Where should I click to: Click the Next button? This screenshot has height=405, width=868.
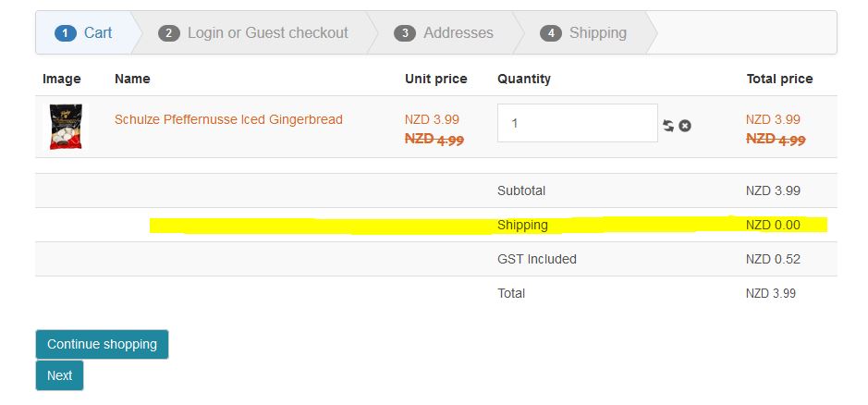[59, 375]
